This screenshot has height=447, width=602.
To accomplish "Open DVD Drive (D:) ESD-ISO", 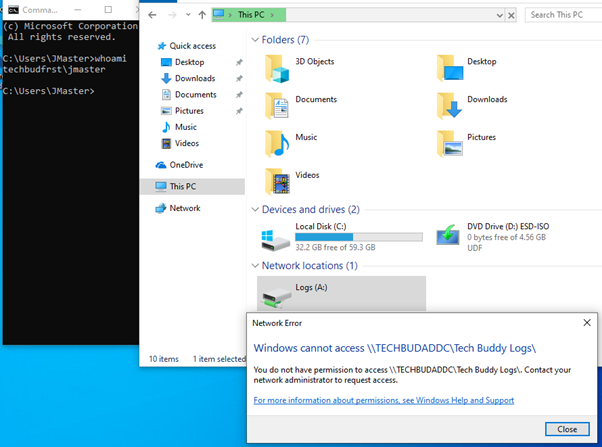I will (449, 237).
